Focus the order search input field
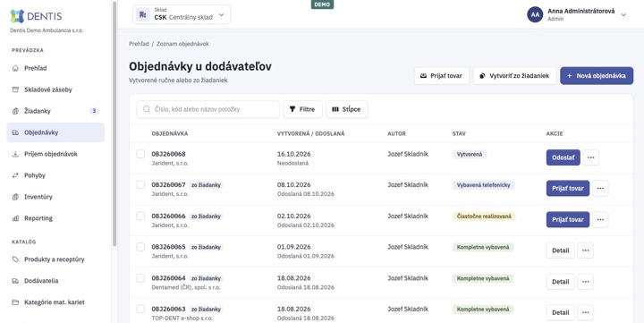 click(x=208, y=109)
